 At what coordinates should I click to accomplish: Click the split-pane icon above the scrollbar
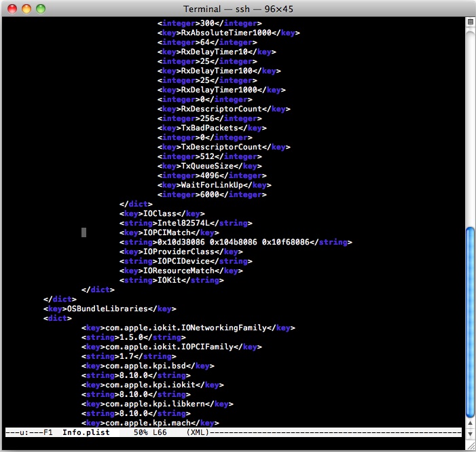471,22
